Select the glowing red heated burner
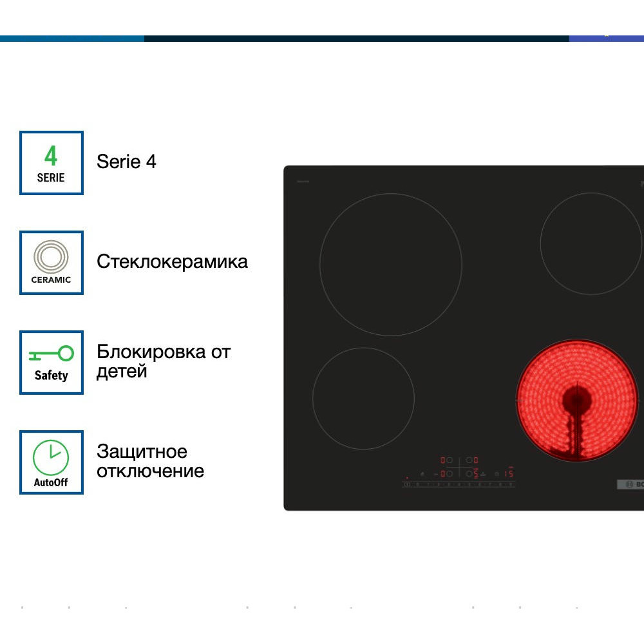This screenshot has width=644, height=644. [x=577, y=401]
